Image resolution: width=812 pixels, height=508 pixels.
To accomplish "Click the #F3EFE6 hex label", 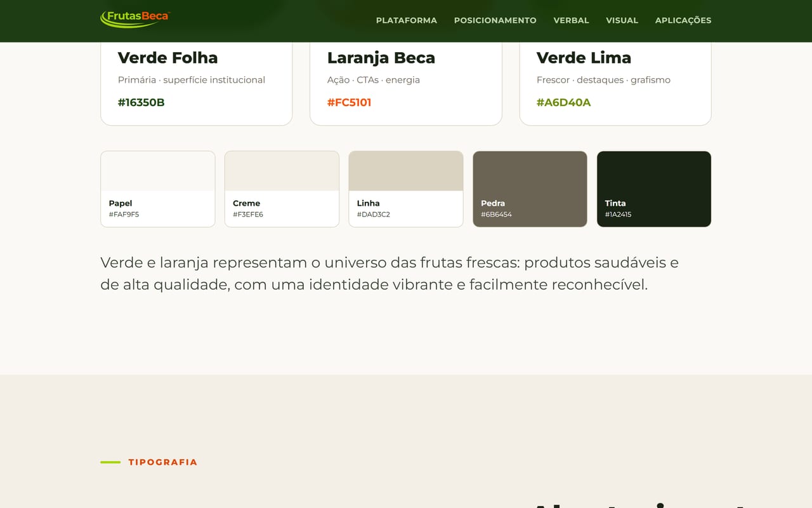I will pyautogui.click(x=248, y=215).
